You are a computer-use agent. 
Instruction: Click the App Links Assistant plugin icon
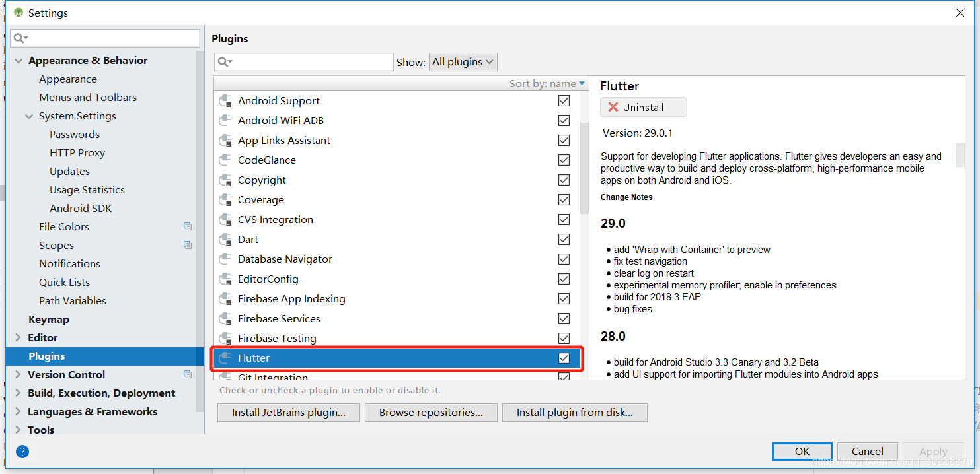(225, 141)
